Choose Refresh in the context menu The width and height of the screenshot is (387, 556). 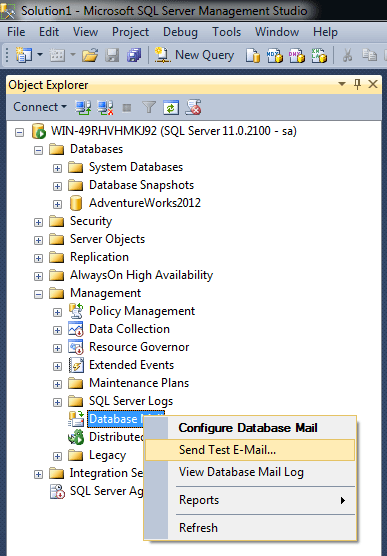250,528
